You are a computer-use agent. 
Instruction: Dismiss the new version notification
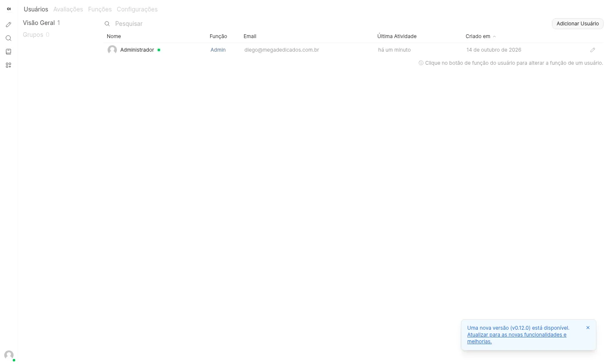pos(588,328)
